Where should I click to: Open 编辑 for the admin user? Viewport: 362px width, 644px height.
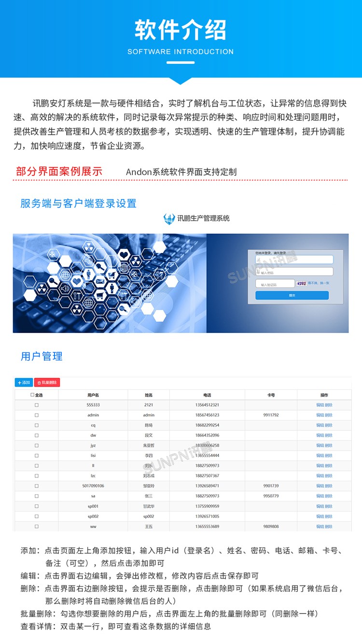coord(320,415)
